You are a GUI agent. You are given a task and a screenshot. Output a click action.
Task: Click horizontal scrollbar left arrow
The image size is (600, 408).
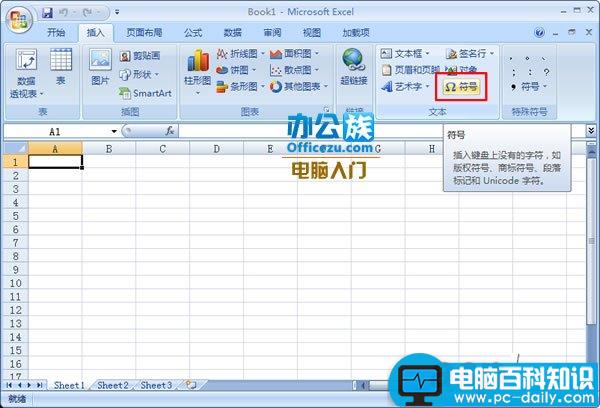tap(363, 385)
